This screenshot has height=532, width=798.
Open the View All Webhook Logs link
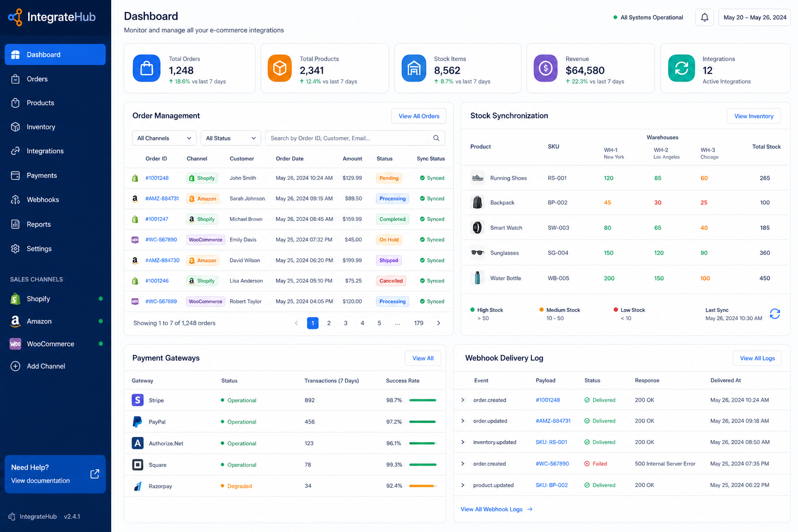click(497, 509)
